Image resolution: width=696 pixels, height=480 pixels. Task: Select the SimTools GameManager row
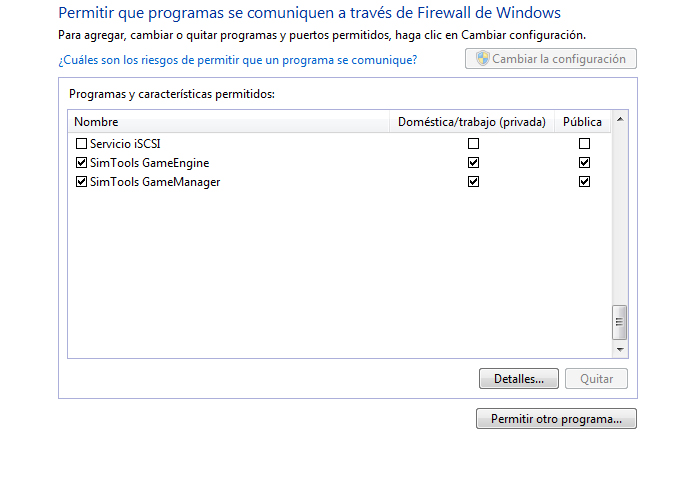340,182
